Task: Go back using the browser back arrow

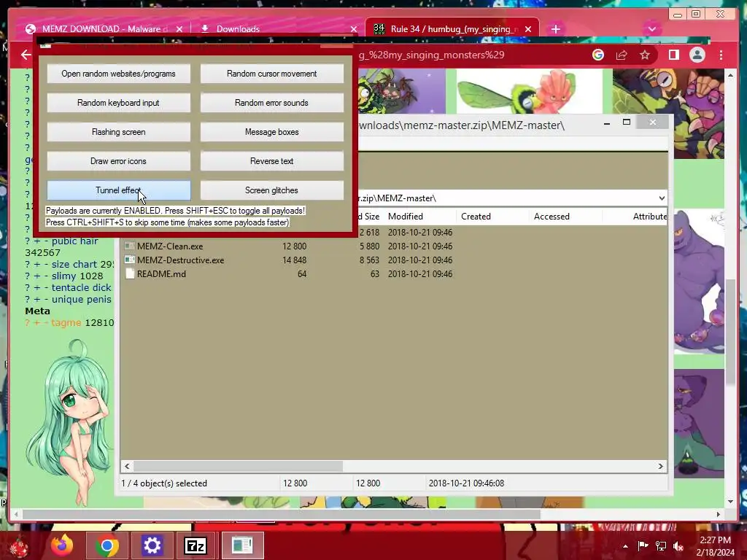Action: tap(26, 55)
